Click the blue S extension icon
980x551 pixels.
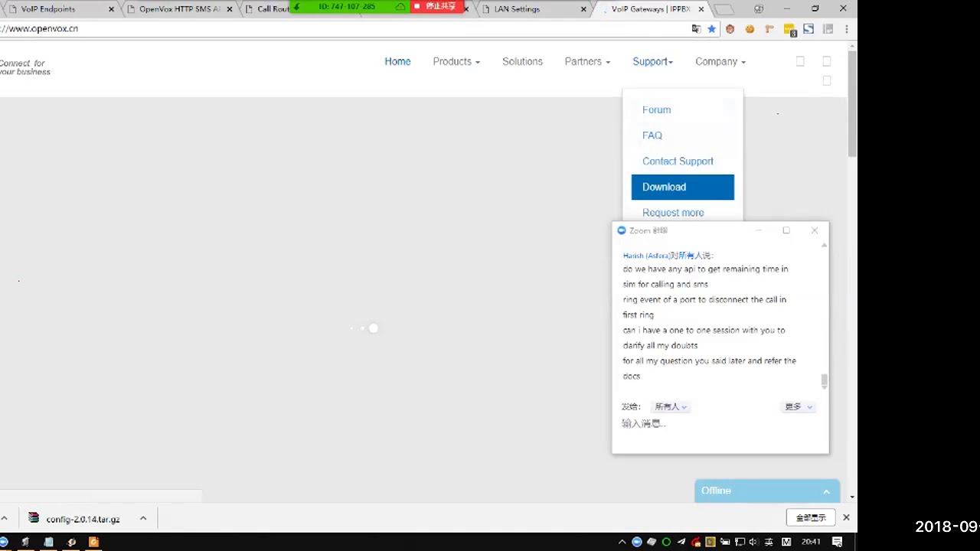[x=808, y=29]
